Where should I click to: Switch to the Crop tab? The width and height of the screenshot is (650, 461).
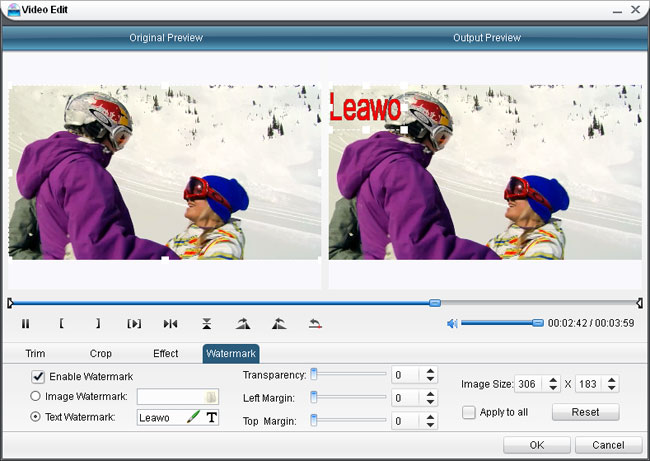click(101, 354)
